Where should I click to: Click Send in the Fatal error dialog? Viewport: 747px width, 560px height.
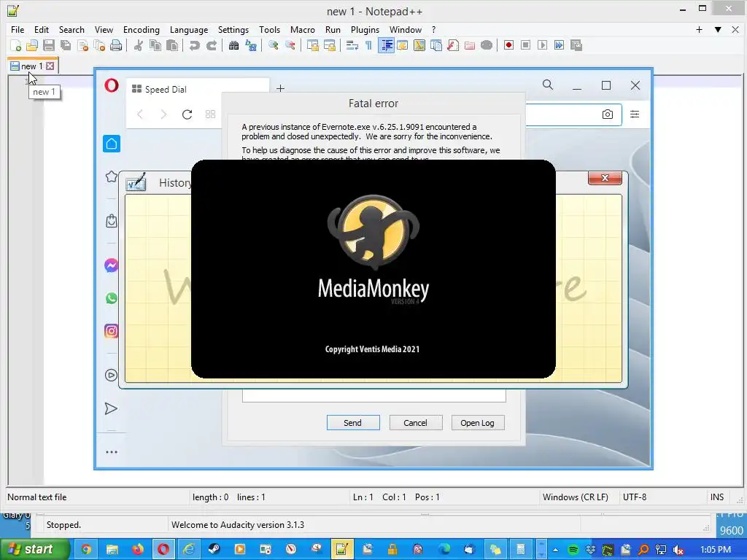click(x=353, y=423)
